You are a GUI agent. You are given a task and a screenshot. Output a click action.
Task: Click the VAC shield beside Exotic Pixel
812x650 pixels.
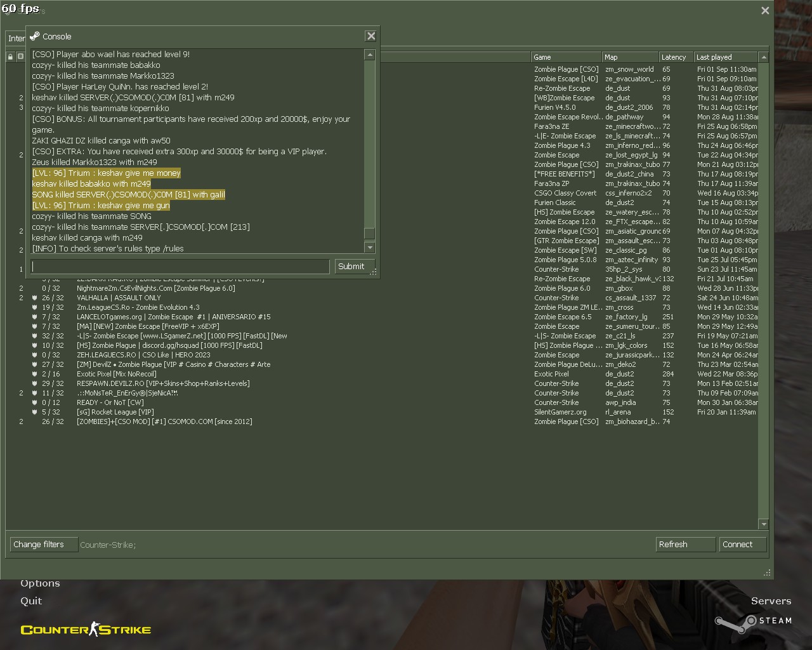click(x=34, y=374)
